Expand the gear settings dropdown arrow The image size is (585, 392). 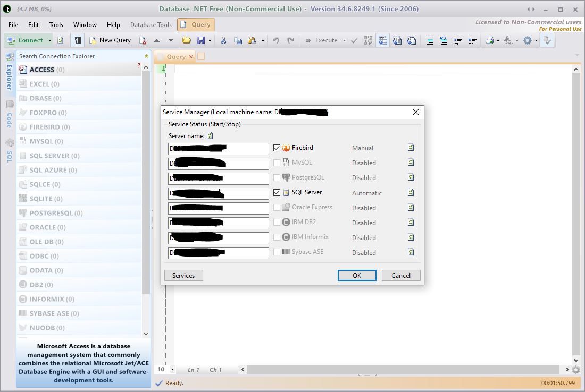point(536,40)
